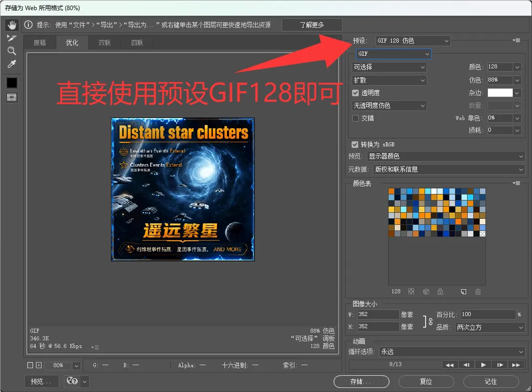Open the 循环选项 永远 dropdown

(x=451, y=351)
